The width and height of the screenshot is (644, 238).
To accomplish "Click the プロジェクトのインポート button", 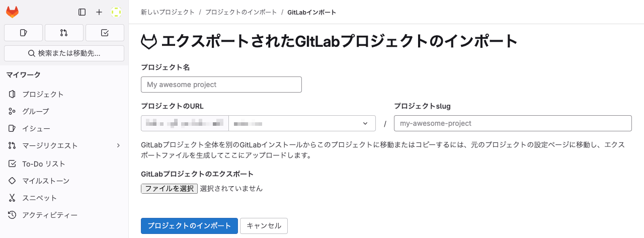I will [x=189, y=226].
